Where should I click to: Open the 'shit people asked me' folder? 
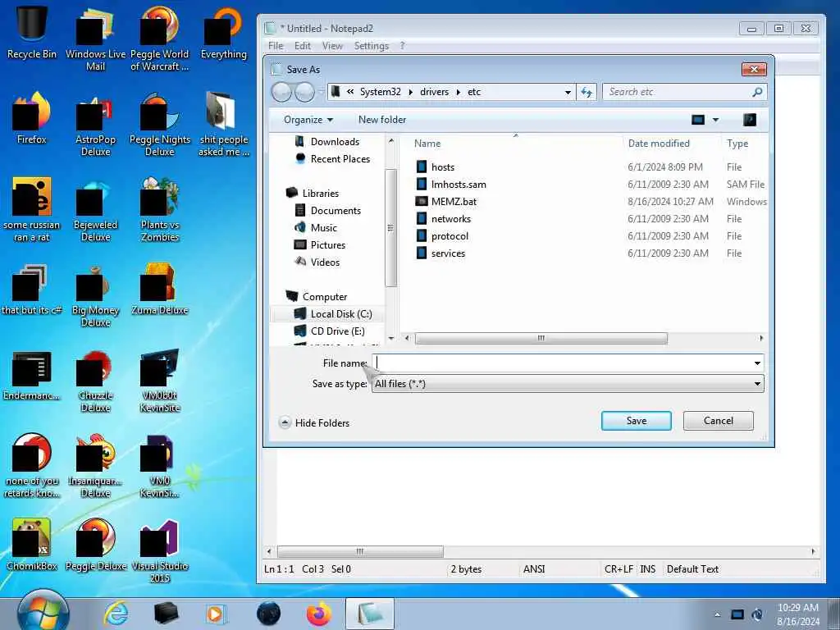(x=223, y=125)
